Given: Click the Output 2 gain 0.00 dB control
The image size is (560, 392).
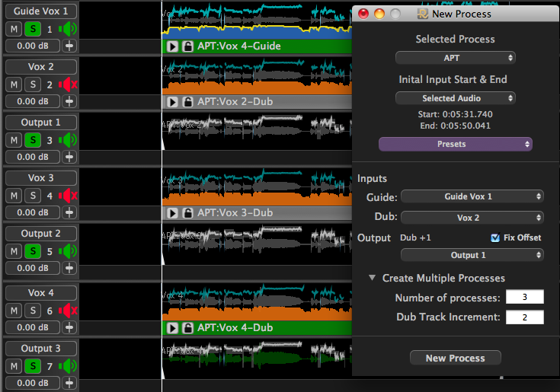Looking at the screenshot, I should [x=32, y=268].
